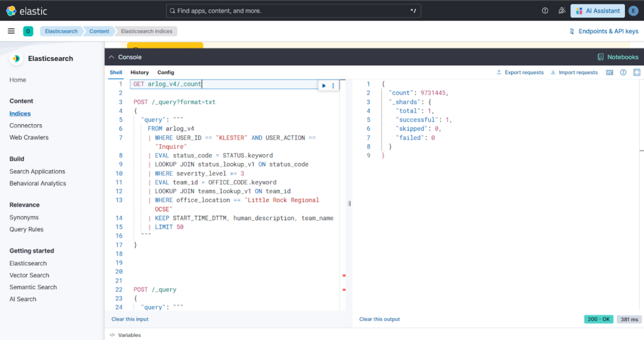644x340 pixels.
Task: Show console keyboard shortcuts
Action: pyautogui.click(x=609, y=72)
